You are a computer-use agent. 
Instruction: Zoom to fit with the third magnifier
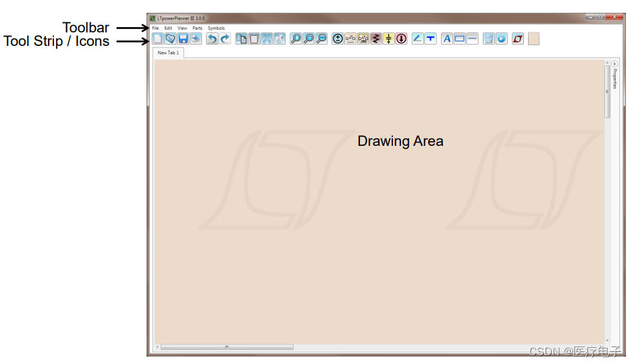pyautogui.click(x=321, y=38)
